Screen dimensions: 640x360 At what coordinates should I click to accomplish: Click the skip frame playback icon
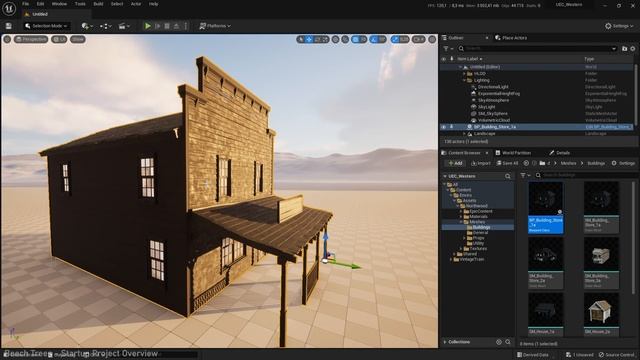[x=158, y=26]
